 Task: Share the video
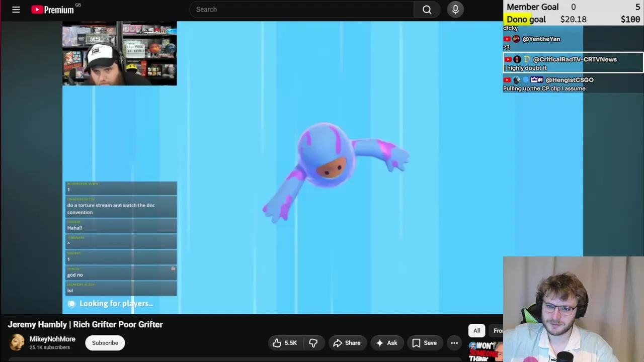[347, 343]
